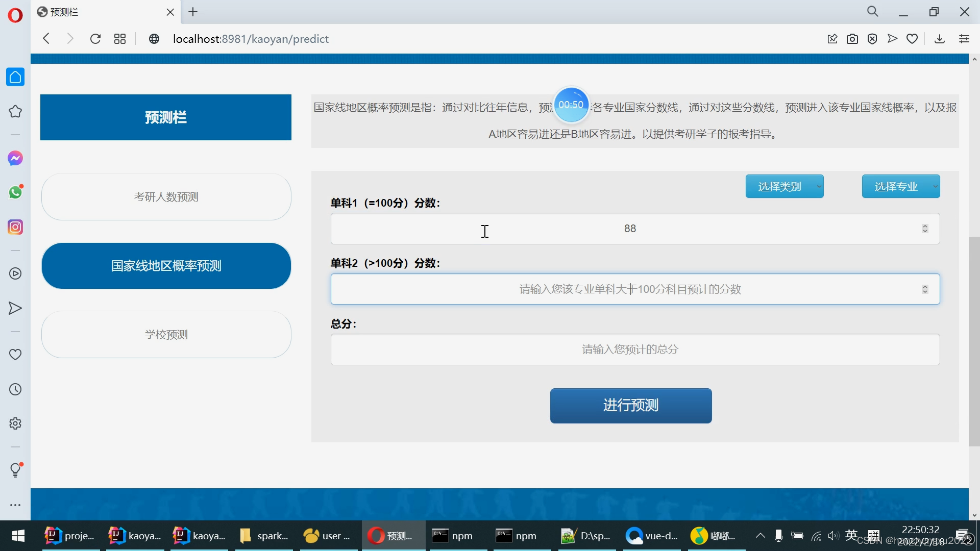
Task: Click the downloads icon in toolbar
Action: 939,39
